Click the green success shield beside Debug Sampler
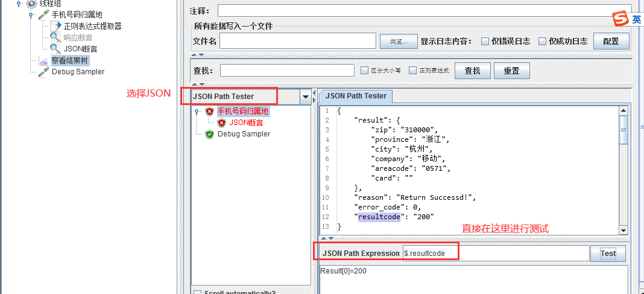Screen dimensions: 644x294 point(210,134)
